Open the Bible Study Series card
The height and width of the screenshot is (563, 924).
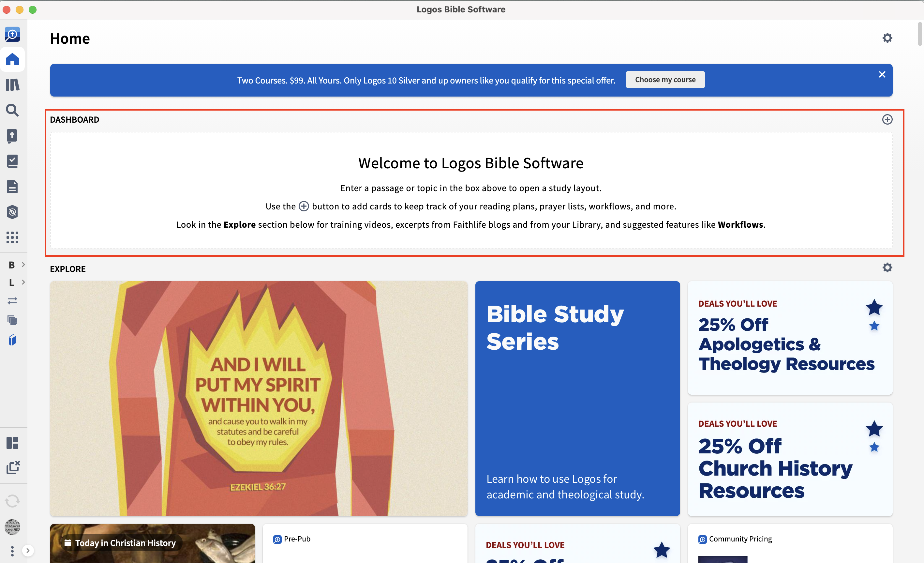point(577,398)
